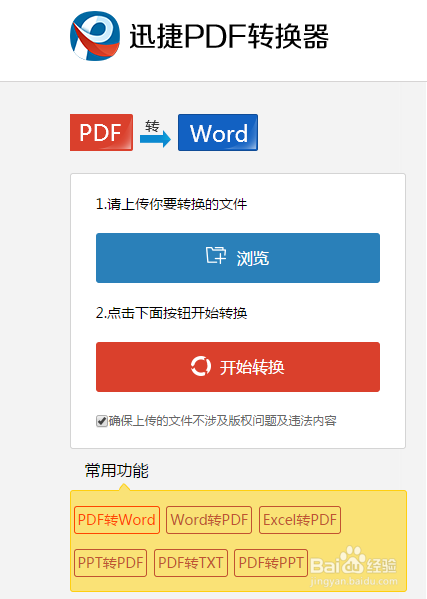This screenshot has width=427, height=599.
Task: Select the PDF转Word function
Action: (x=116, y=520)
